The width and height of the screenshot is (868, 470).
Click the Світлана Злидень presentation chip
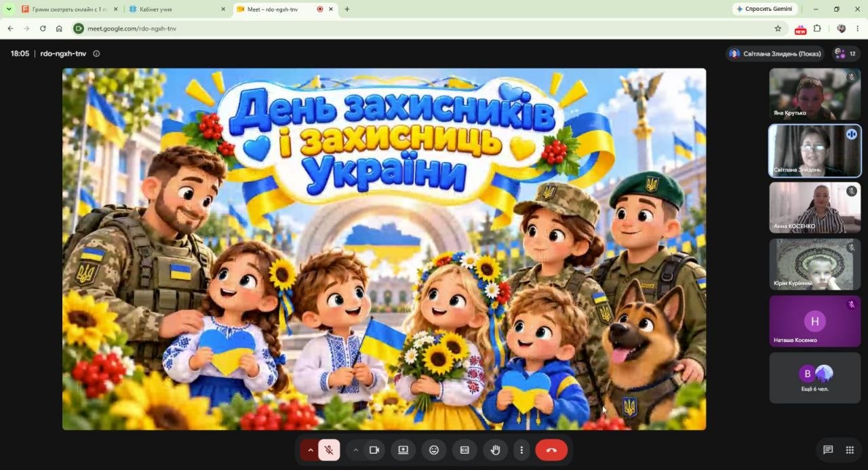tap(775, 54)
